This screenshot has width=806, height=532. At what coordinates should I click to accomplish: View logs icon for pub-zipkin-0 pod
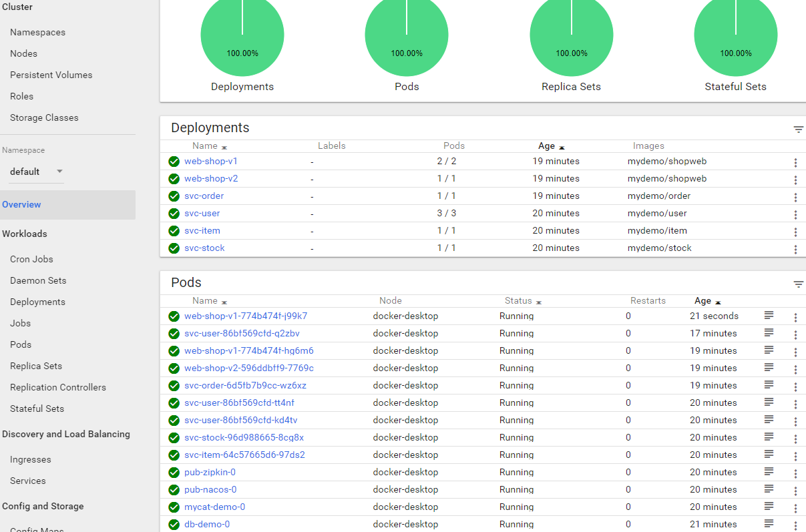[769, 471]
